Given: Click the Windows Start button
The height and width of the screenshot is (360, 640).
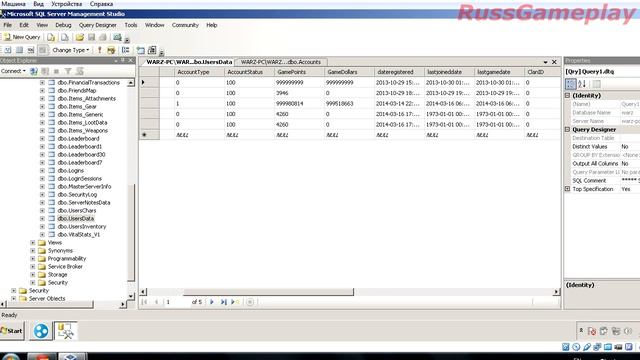Looking at the screenshot, I should point(12,331).
